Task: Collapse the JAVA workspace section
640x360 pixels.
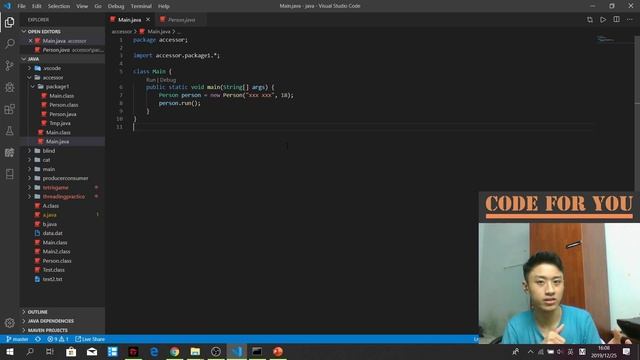Action: click(x=62, y=59)
